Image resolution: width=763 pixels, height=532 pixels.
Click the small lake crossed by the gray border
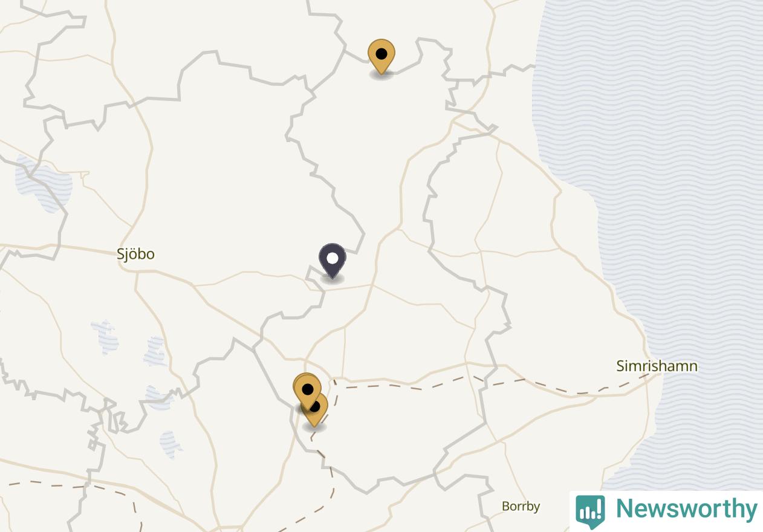click(160, 397)
